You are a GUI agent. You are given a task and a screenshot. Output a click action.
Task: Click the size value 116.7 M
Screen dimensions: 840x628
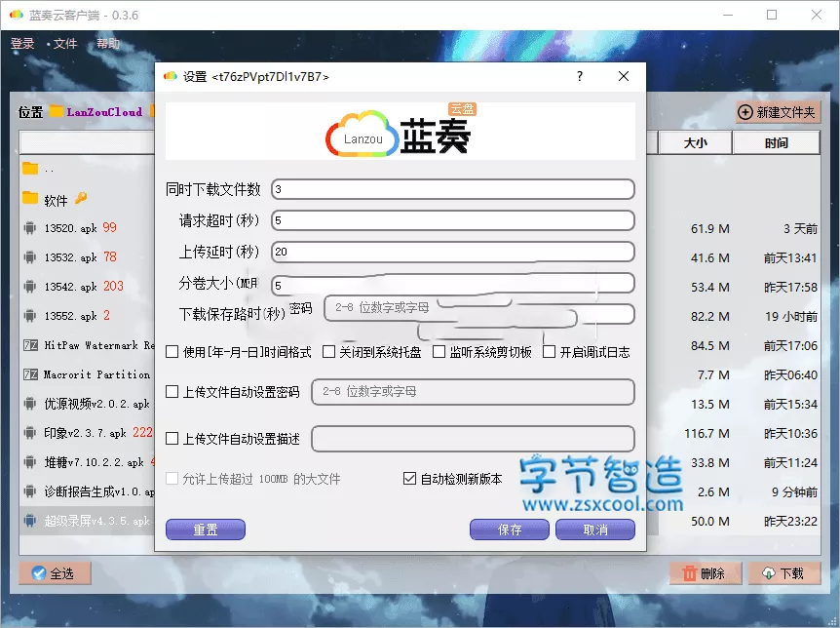706,433
